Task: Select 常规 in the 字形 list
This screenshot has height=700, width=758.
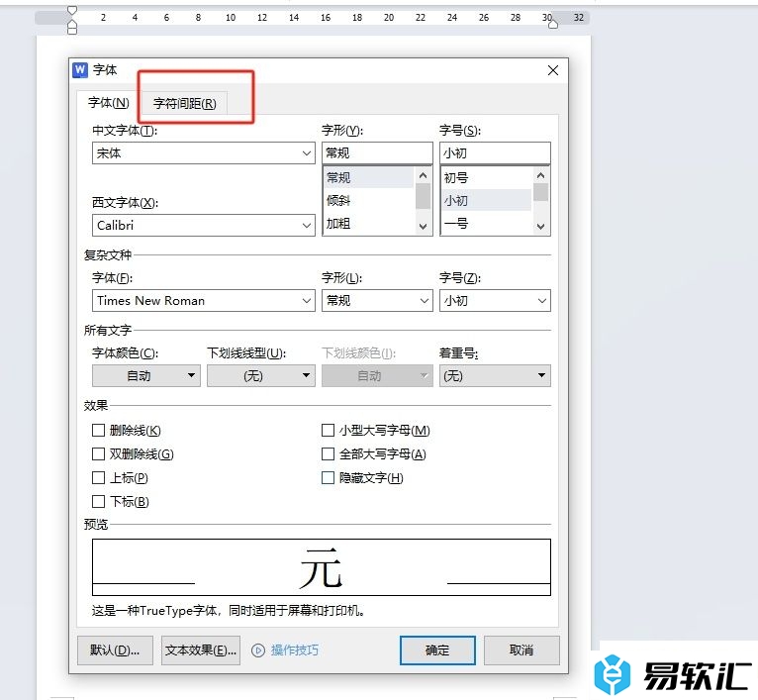Action: click(368, 177)
